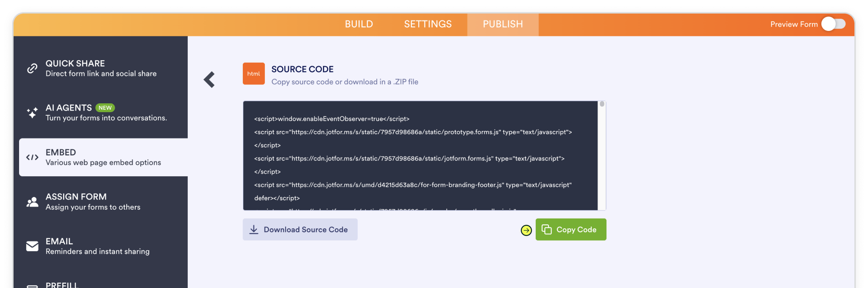The width and height of the screenshot is (868, 288).
Task: Click the window.enableEventObserver script line
Action: click(x=332, y=119)
